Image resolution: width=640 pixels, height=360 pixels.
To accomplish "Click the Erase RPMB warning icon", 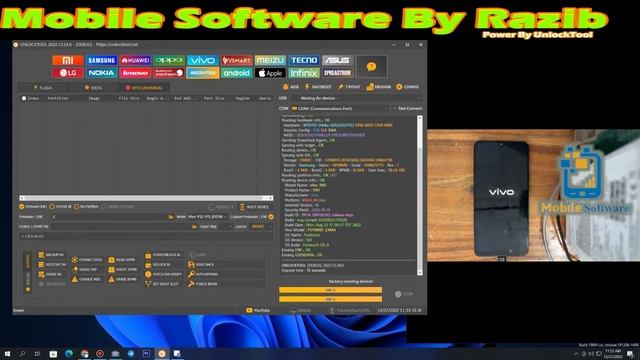I will (111, 279).
